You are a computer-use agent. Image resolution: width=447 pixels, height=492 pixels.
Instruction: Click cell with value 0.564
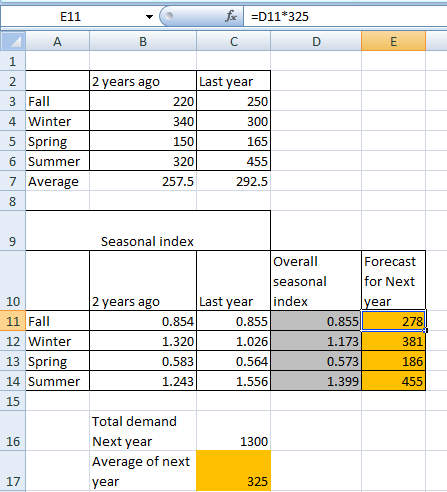(x=234, y=361)
